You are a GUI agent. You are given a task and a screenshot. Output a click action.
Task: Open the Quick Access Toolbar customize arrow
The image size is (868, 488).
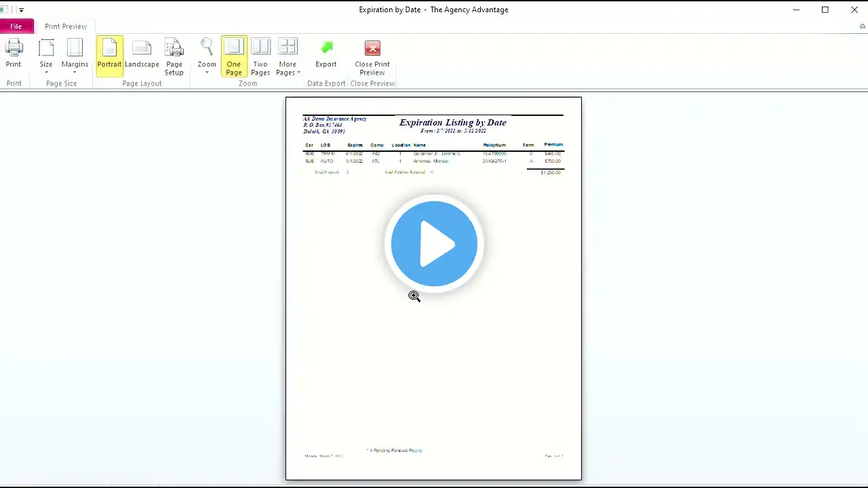point(21,10)
